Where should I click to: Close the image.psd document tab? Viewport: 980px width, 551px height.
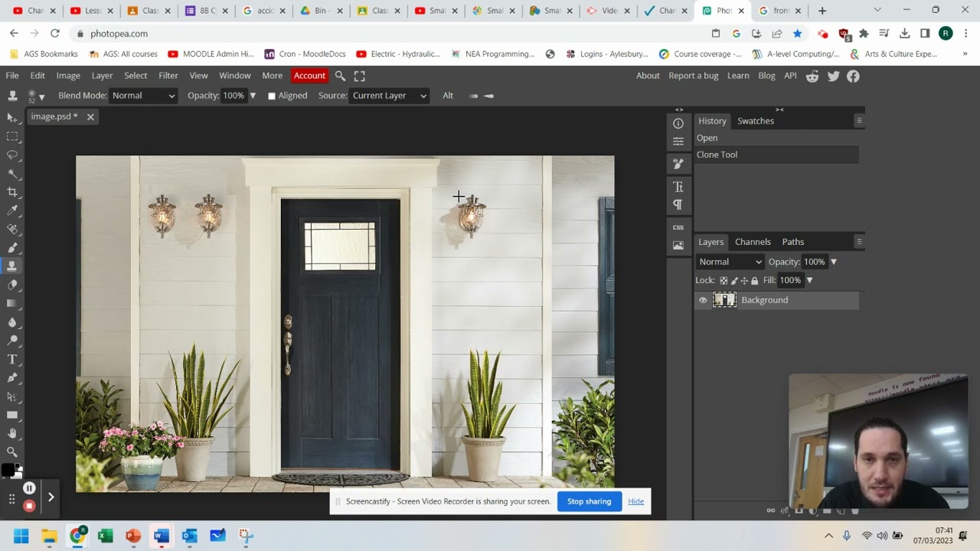(x=90, y=117)
